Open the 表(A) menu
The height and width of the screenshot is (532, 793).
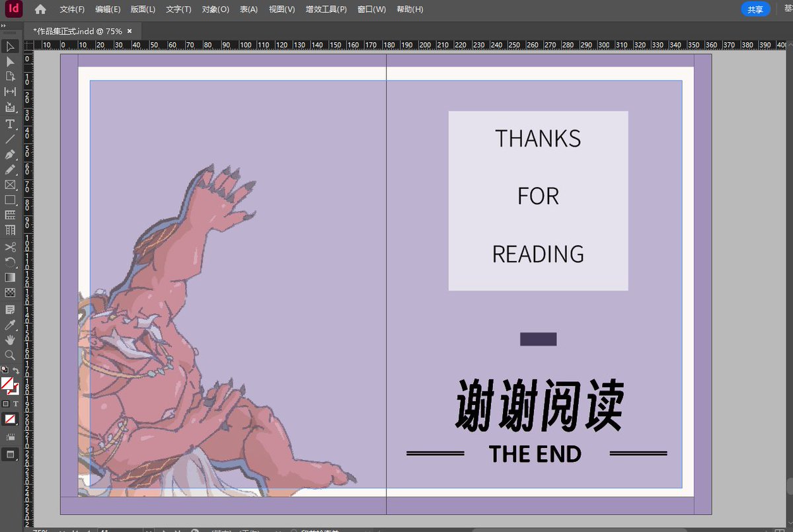coord(248,9)
